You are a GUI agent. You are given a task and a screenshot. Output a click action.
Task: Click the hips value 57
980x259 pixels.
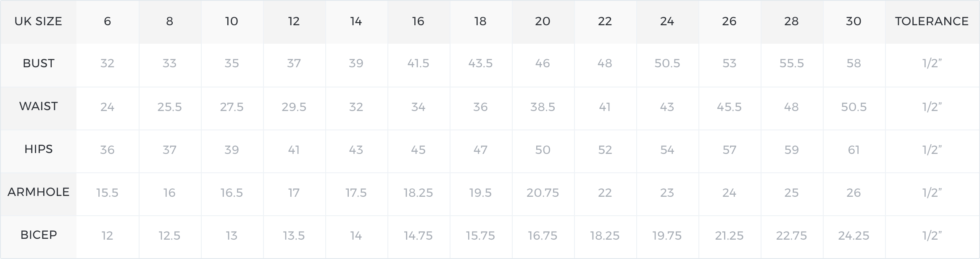[729, 150]
